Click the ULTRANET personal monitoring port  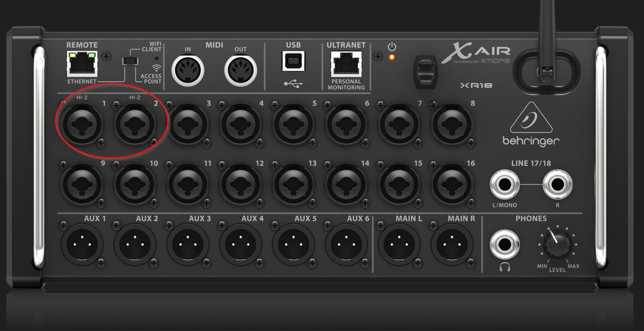click(x=346, y=63)
